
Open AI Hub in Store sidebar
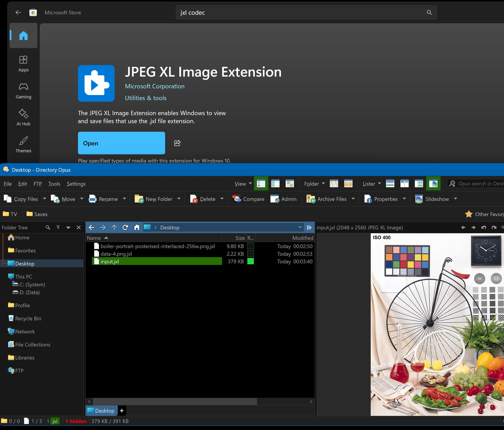(x=23, y=118)
